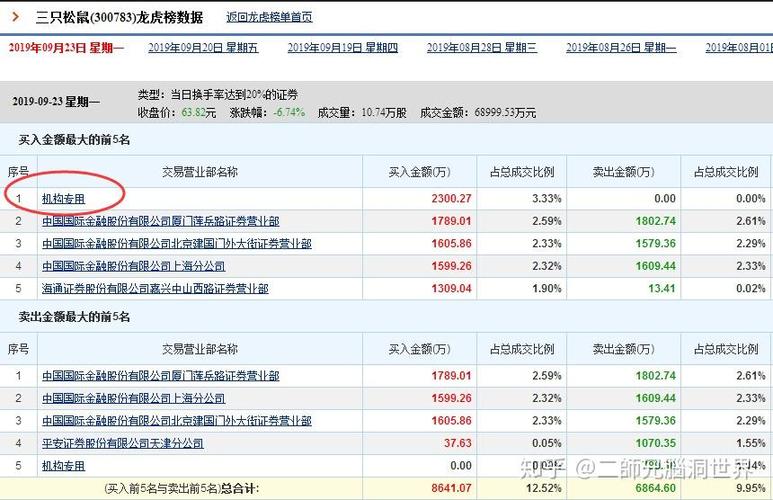
Task: Open 机构专用 link in the 卖出 top-5 table
Action: point(64,465)
